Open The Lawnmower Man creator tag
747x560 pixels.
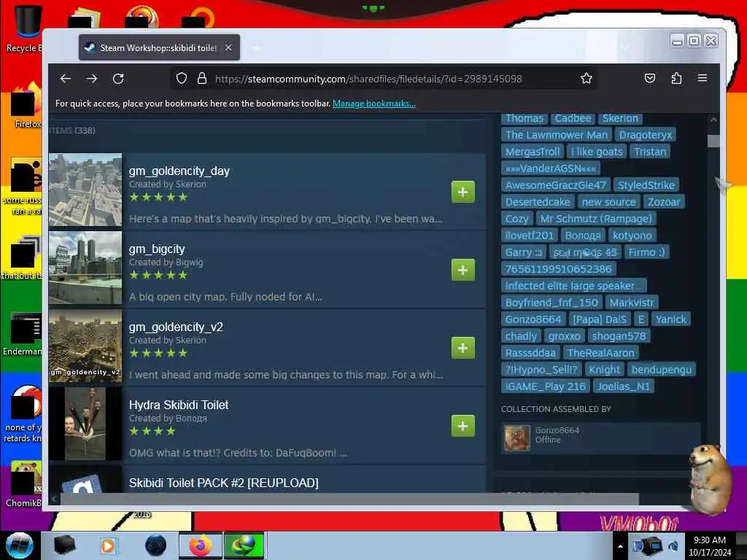pos(557,135)
